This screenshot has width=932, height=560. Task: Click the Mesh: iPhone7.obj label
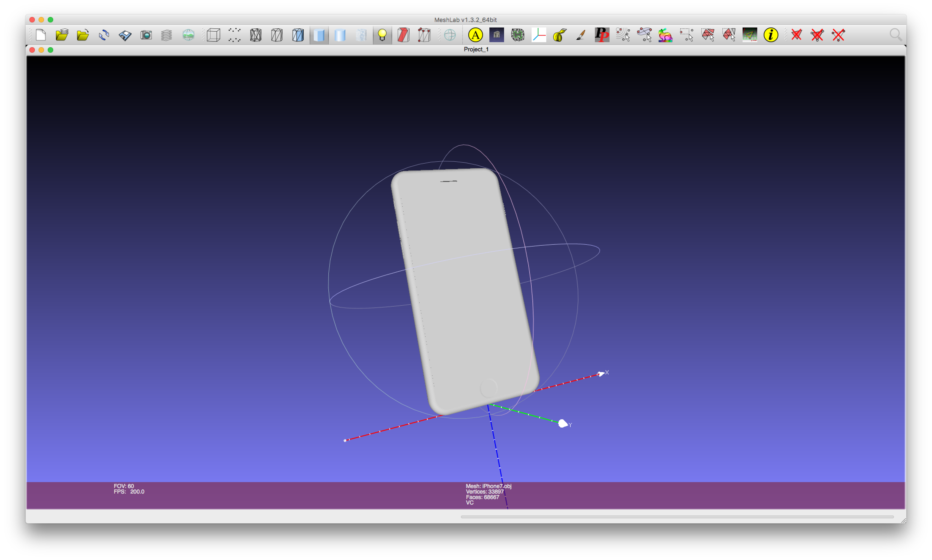pyautogui.click(x=489, y=486)
